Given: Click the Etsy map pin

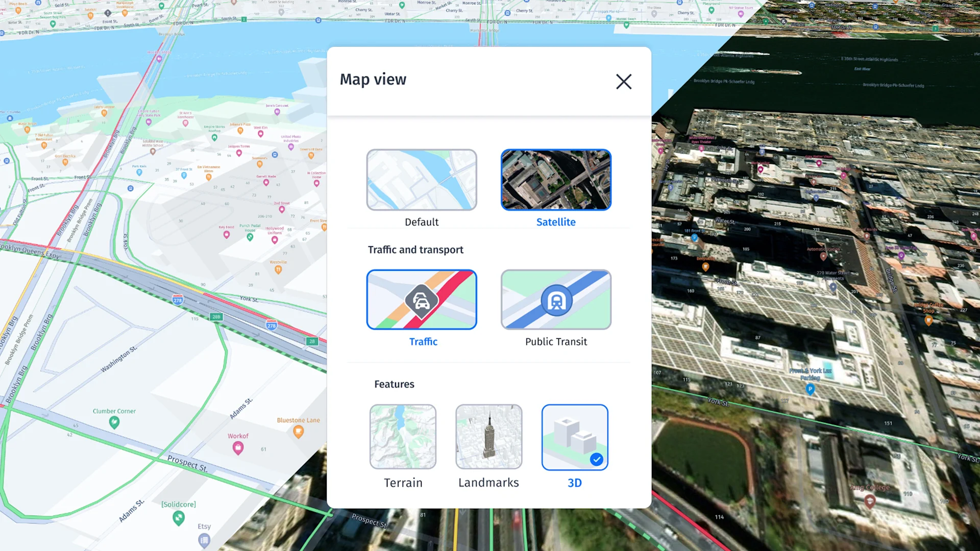Looking at the screenshot, I should coord(204,540).
